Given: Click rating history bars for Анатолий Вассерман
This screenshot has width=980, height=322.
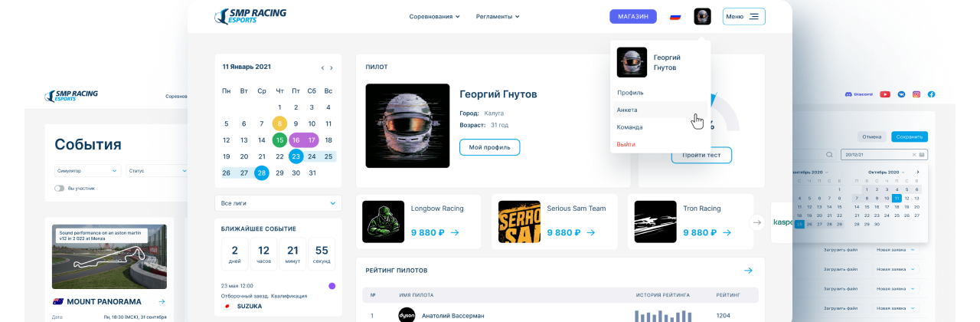Looking at the screenshot, I should [664, 316].
